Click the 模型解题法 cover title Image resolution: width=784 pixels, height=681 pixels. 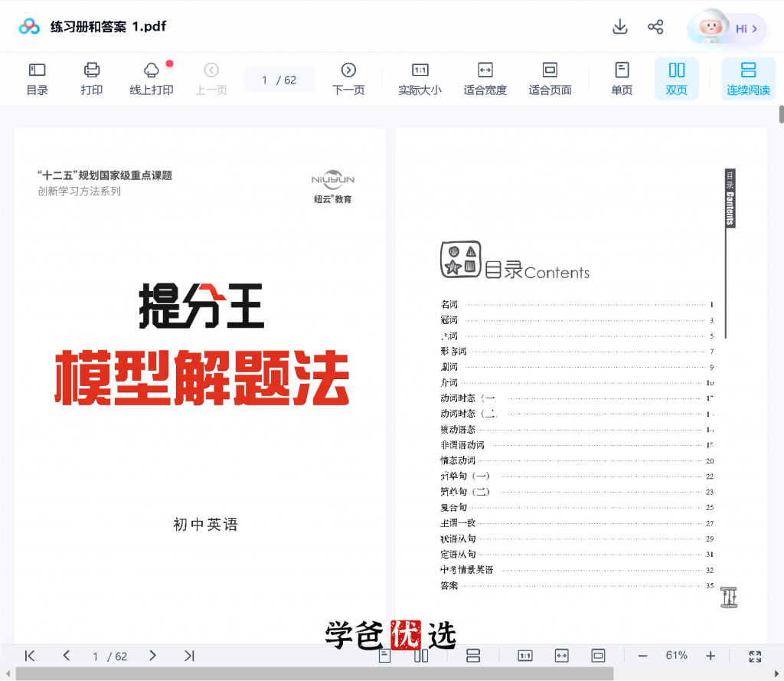[x=202, y=378]
